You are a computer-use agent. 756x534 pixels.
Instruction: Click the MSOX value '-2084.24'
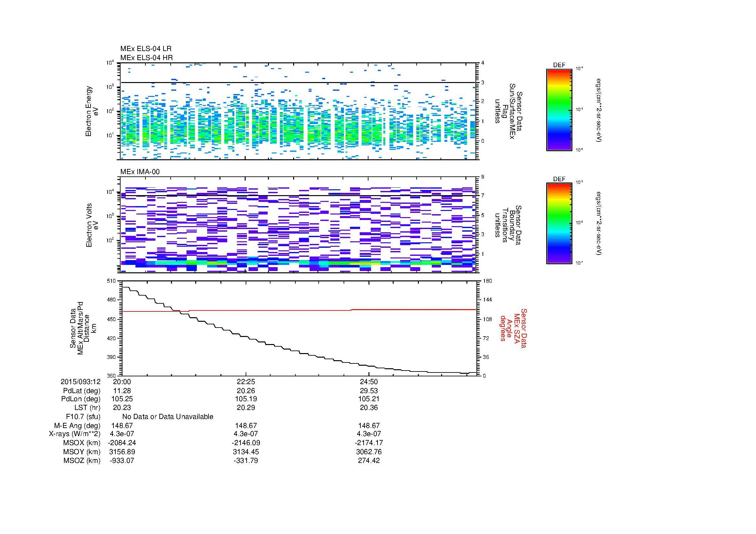pyautogui.click(x=122, y=443)
